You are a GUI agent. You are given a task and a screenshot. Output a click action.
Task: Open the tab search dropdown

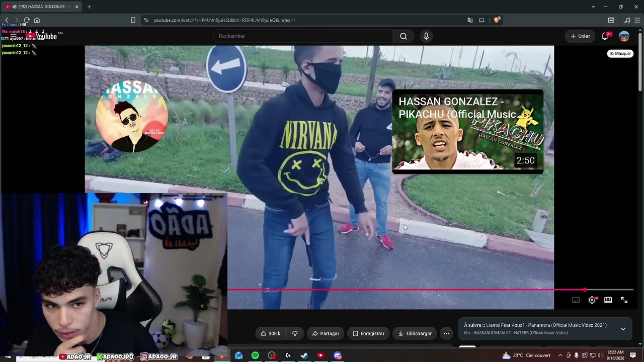click(x=593, y=7)
